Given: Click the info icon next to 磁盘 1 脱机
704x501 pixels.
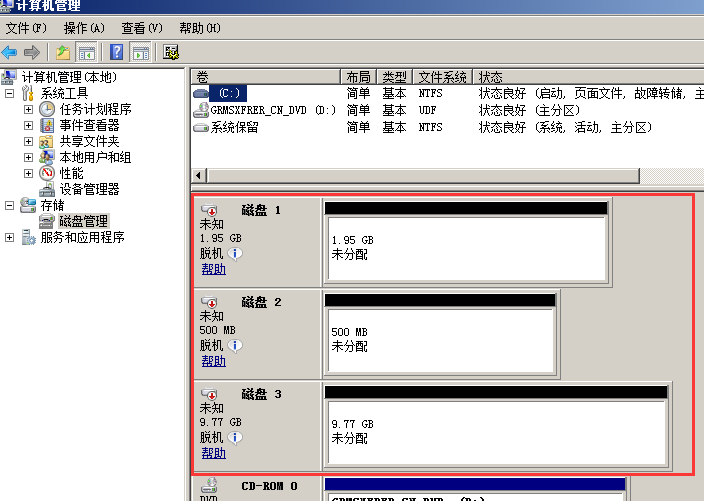Looking at the screenshot, I should coord(235,254).
